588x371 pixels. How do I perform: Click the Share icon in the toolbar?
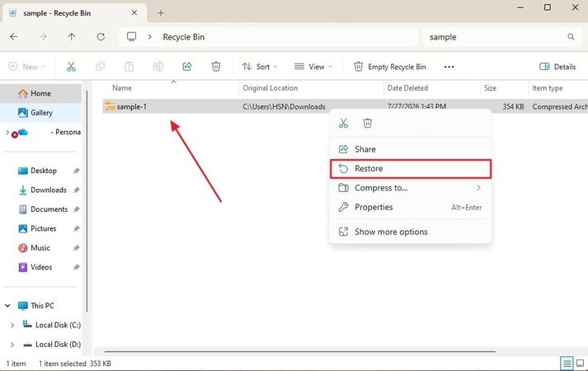(187, 67)
